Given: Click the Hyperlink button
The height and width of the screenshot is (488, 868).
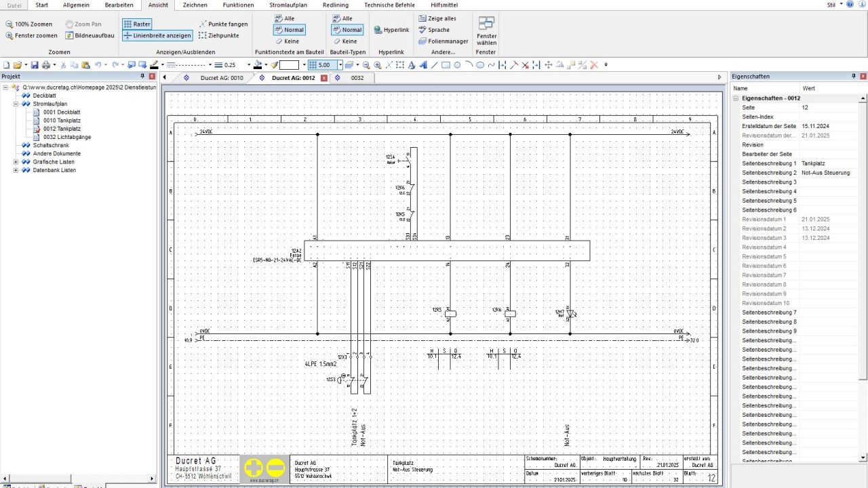Looking at the screenshot, I should tap(391, 30).
